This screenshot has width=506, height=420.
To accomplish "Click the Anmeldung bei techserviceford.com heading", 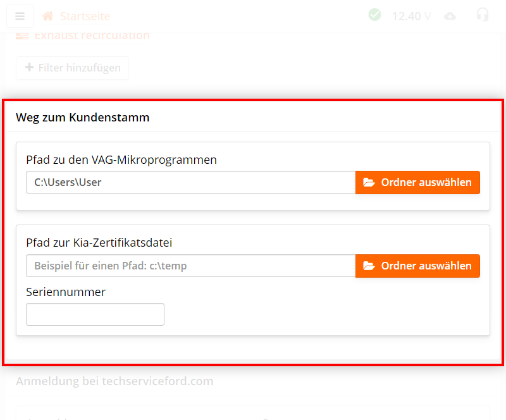I will pyautogui.click(x=115, y=381).
